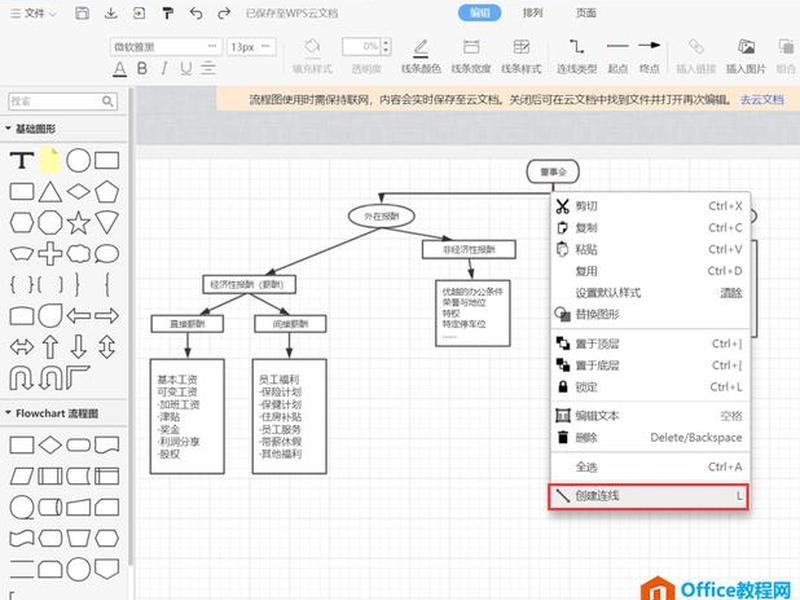This screenshot has width=800, height=600.
Task: Redo the last action
Action: [224, 13]
